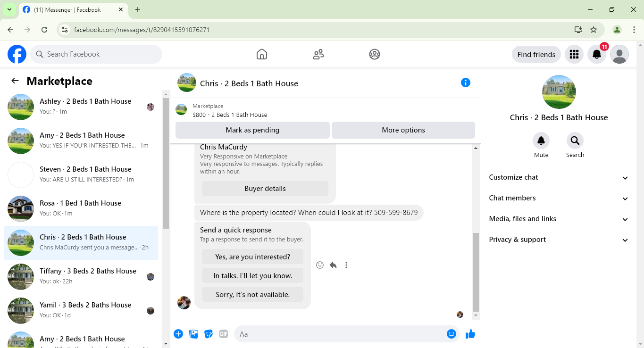
Task: View site information icon in address bar
Action: 65,30
